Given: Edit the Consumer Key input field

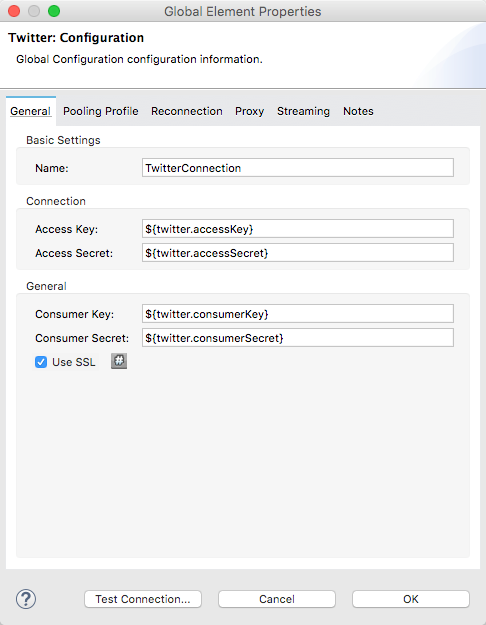Looking at the screenshot, I should click(x=298, y=314).
